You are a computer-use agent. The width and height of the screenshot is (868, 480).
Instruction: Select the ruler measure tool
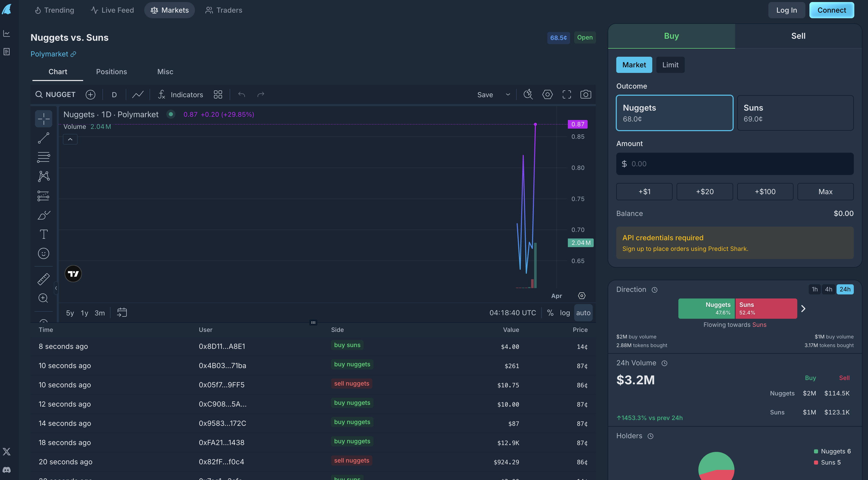tap(43, 279)
